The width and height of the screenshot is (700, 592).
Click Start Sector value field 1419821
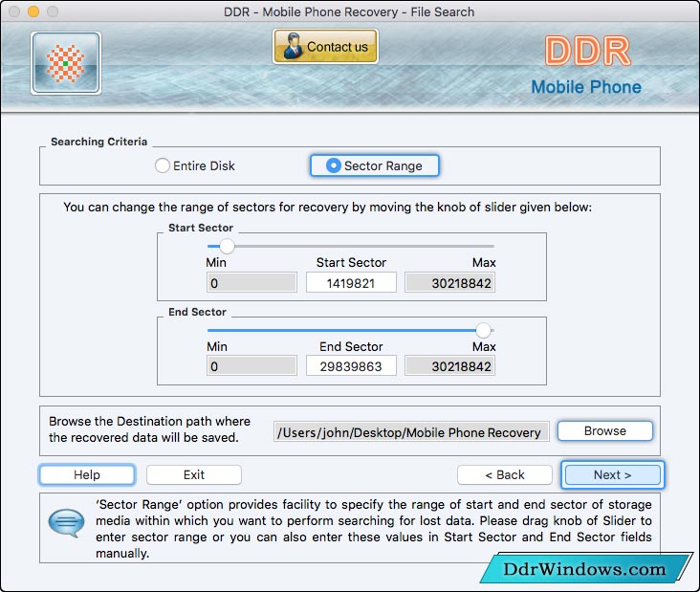tap(351, 282)
